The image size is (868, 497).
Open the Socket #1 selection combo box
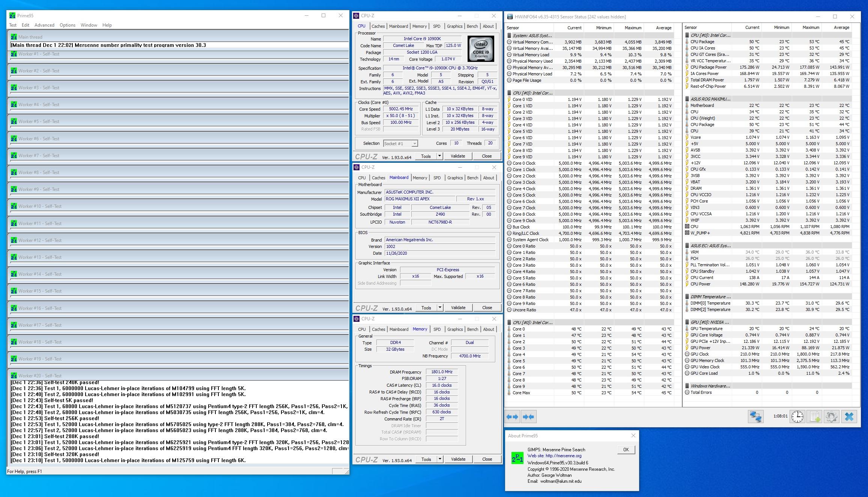coord(400,144)
